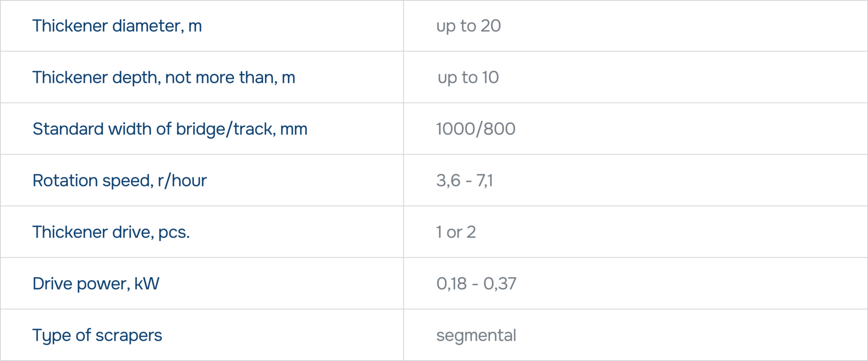Select the 'up to 10' depth value
The height and width of the screenshot is (361, 868).
pos(468,78)
